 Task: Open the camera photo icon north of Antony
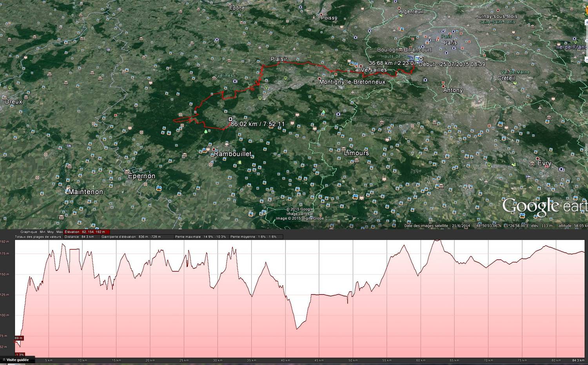click(x=425, y=80)
